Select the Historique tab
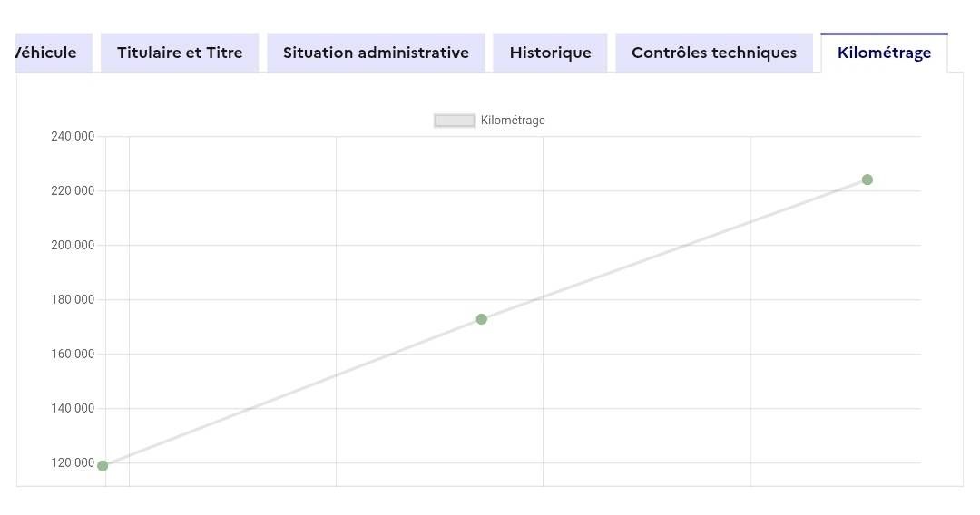The image size is (980, 515). click(x=550, y=53)
